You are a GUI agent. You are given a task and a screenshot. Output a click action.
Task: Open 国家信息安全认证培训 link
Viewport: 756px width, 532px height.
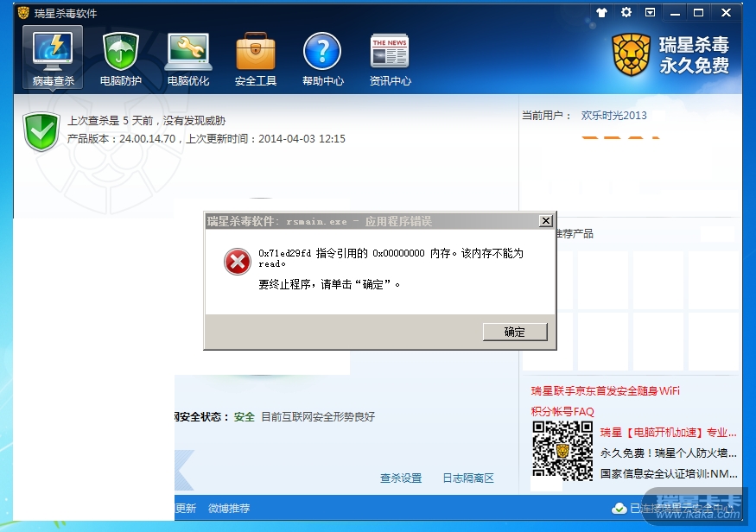click(x=668, y=474)
